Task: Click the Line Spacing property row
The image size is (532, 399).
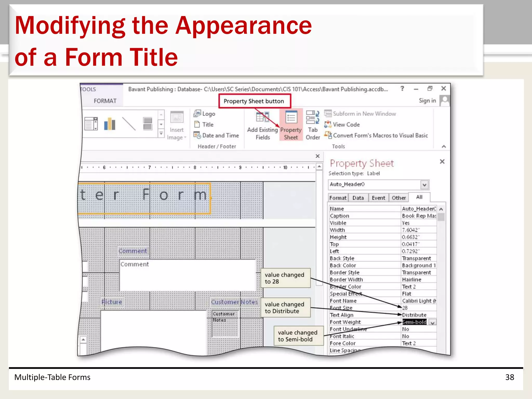Action: click(382, 350)
